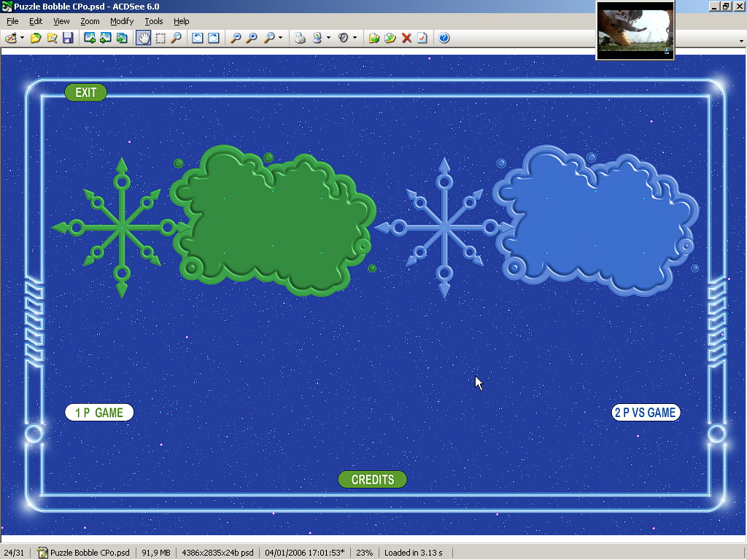
Task: Click the Zoom out magnifier
Action: tap(236, 38)
